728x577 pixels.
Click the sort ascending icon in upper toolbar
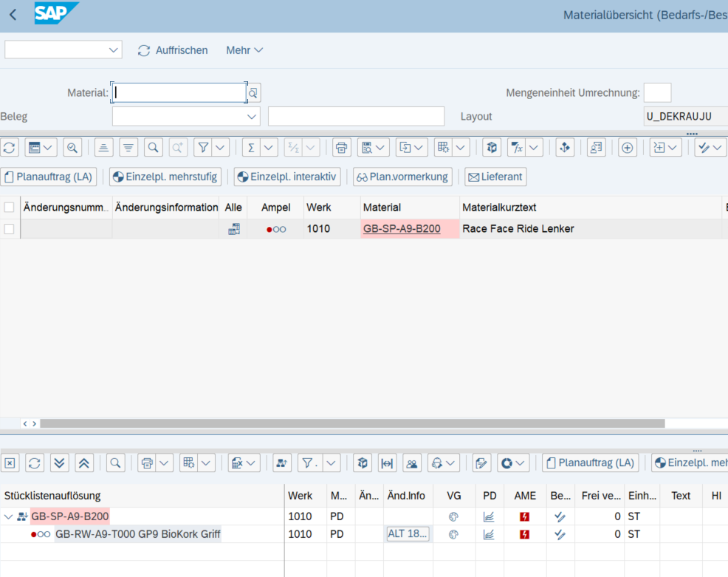(104, 148)
